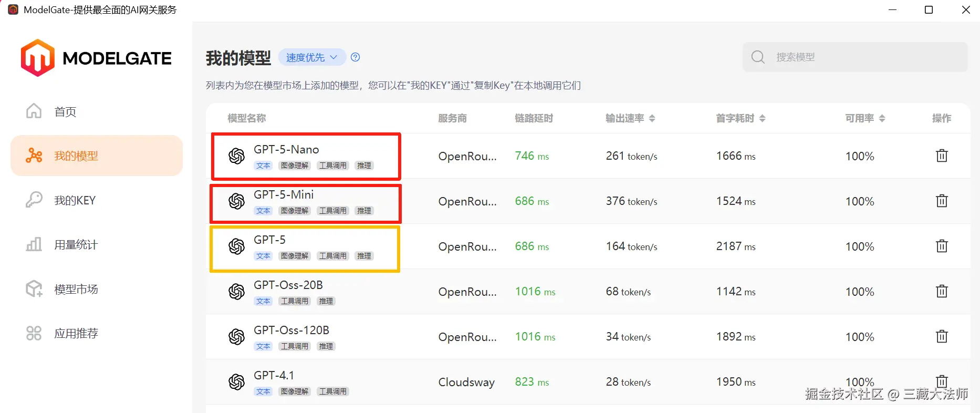Click the 图像理解 tag on GPT-4.1

pyautogui.click(x=295, y=391)
